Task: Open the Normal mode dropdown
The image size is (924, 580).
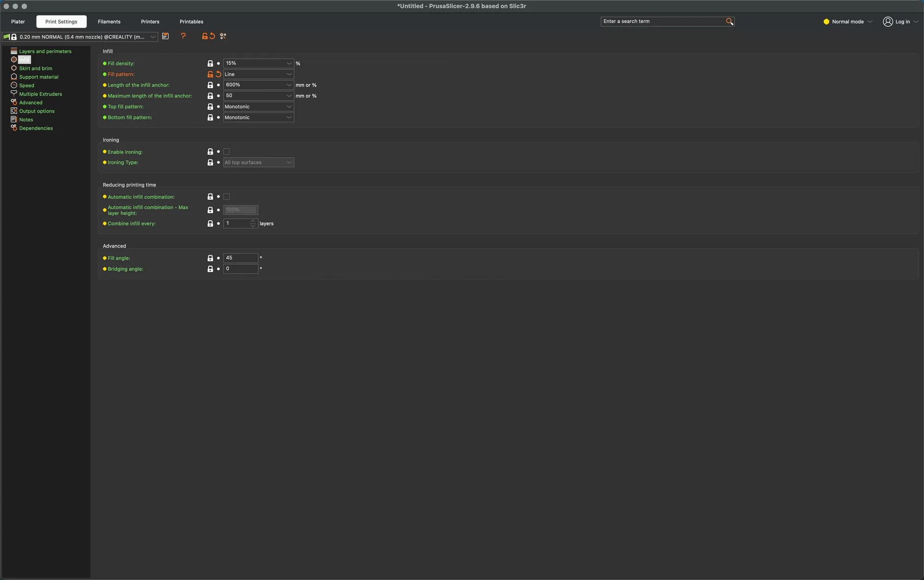Action: (x=848, y=22)
